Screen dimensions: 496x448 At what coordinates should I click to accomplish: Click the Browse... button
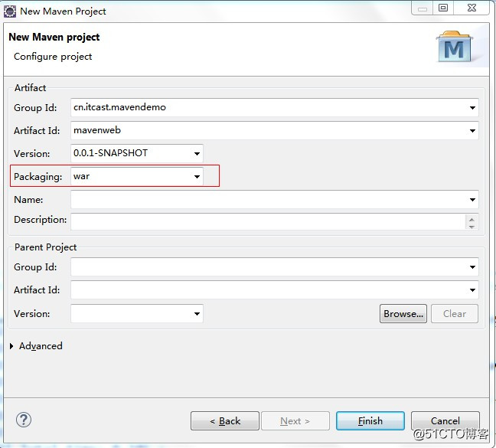pos(403,314)
